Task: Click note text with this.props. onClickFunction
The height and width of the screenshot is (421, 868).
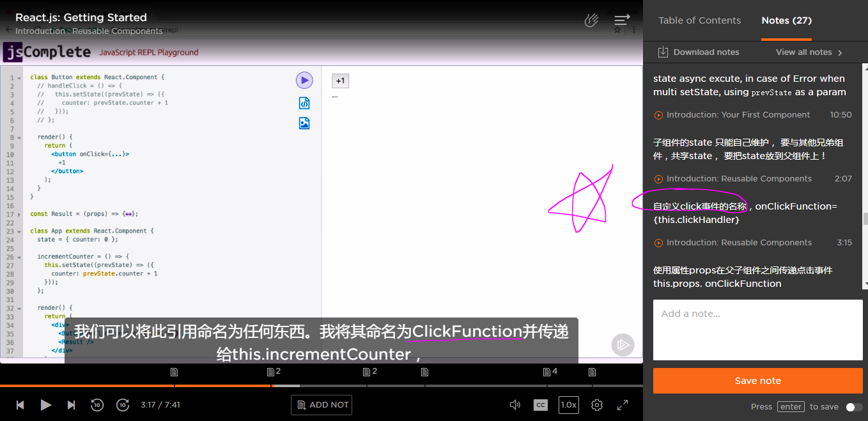Action: tap(743, 277)
